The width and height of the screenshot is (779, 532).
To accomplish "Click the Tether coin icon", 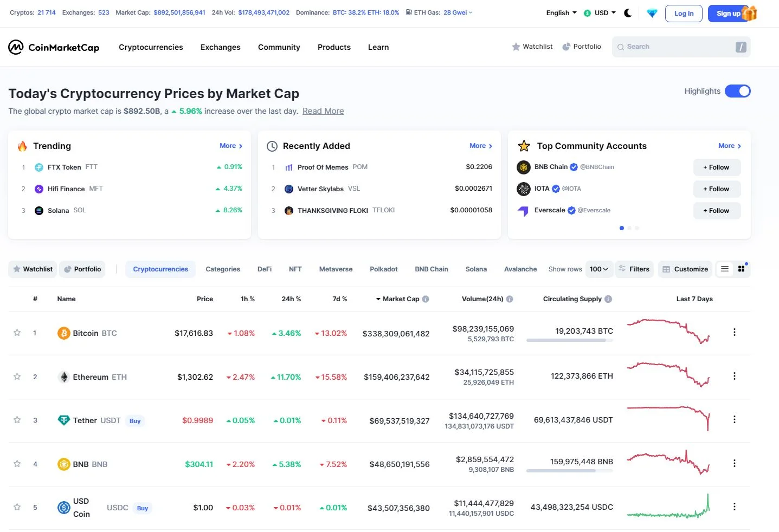I will (x=64, y=420).
